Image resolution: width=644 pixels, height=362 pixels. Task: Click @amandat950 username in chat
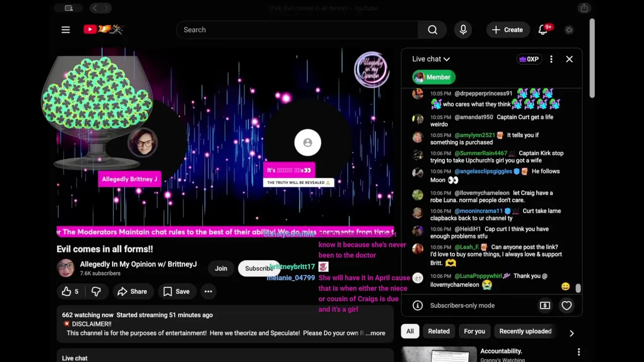[x=474, y=117]
